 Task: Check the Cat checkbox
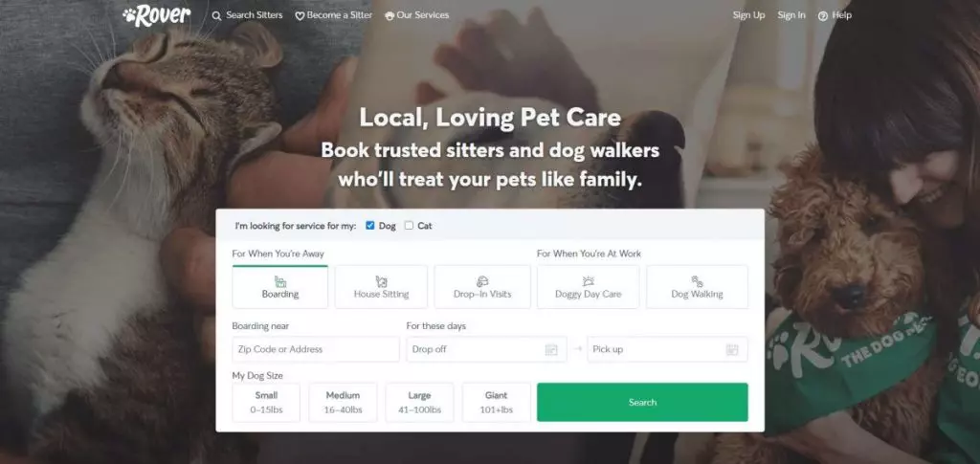409,226
